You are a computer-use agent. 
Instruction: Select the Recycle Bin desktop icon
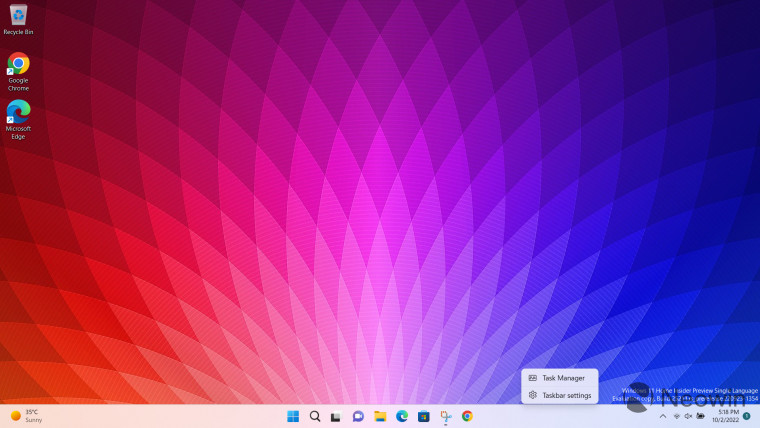point(18,19)
